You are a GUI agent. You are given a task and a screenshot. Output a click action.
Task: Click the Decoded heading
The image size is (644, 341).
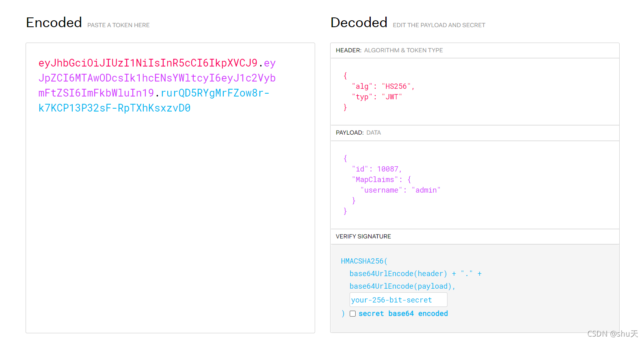[x=359, y=22]
